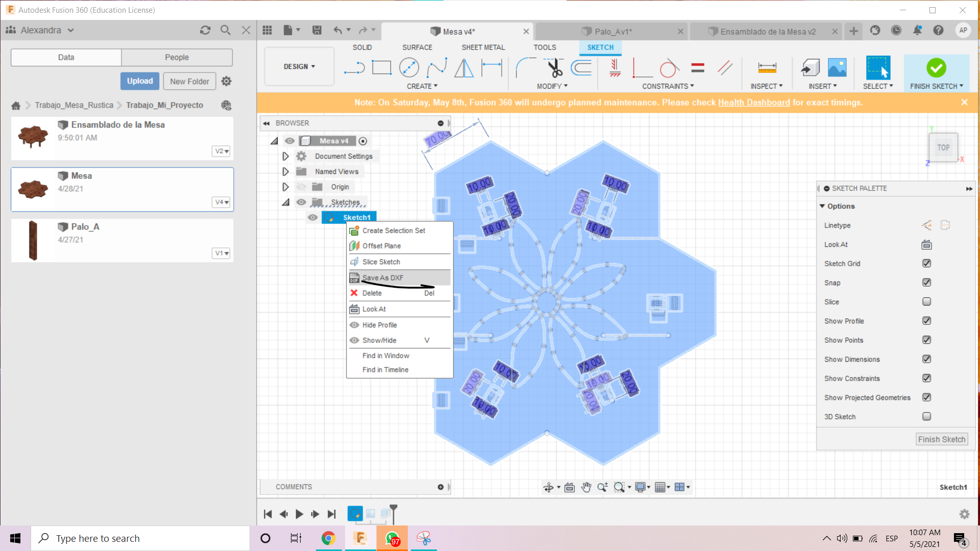Switch to the SURFACE tab
Screen dimensions: 980x551
[x=417, y=47]
